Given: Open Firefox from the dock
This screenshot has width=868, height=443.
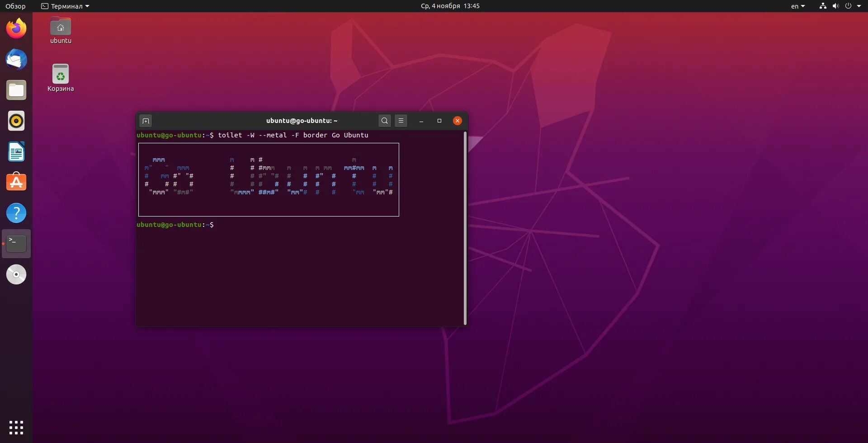Looking at the screenshot, I should click(16, 28).
